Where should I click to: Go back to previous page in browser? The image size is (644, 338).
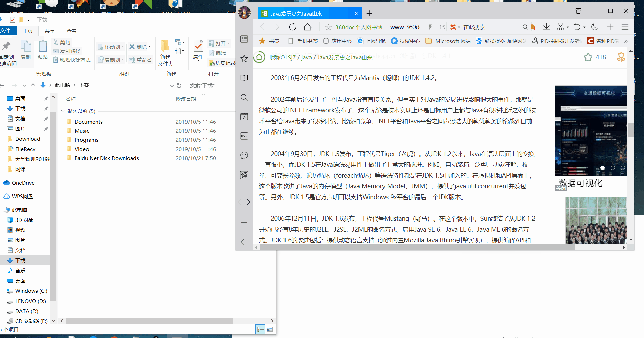262,27
